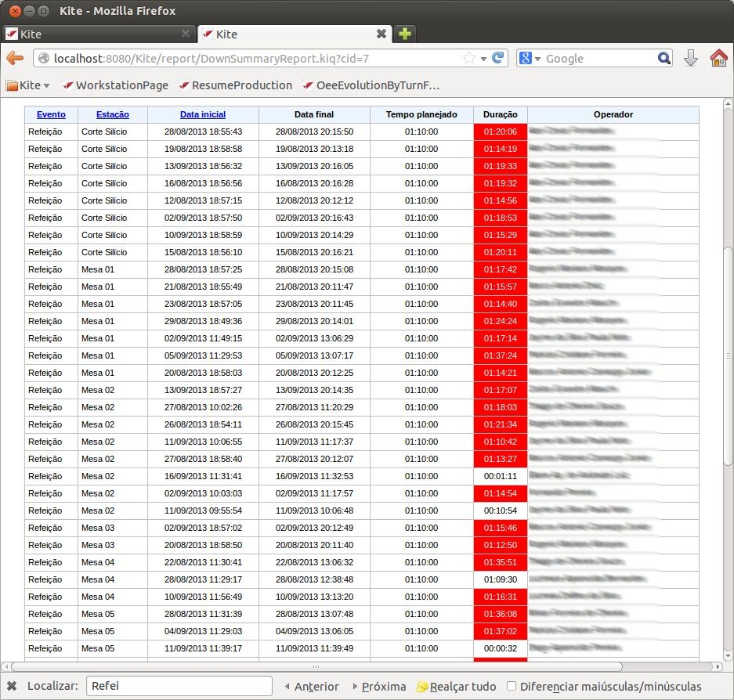The image size is (734, 700).
Task: Click end date 22/08/2013 13:06:32
Action: click(314, 562)
